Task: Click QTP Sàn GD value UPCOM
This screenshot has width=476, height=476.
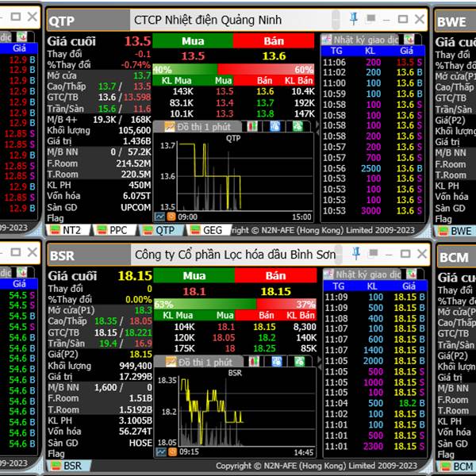Action: (136, 207)
